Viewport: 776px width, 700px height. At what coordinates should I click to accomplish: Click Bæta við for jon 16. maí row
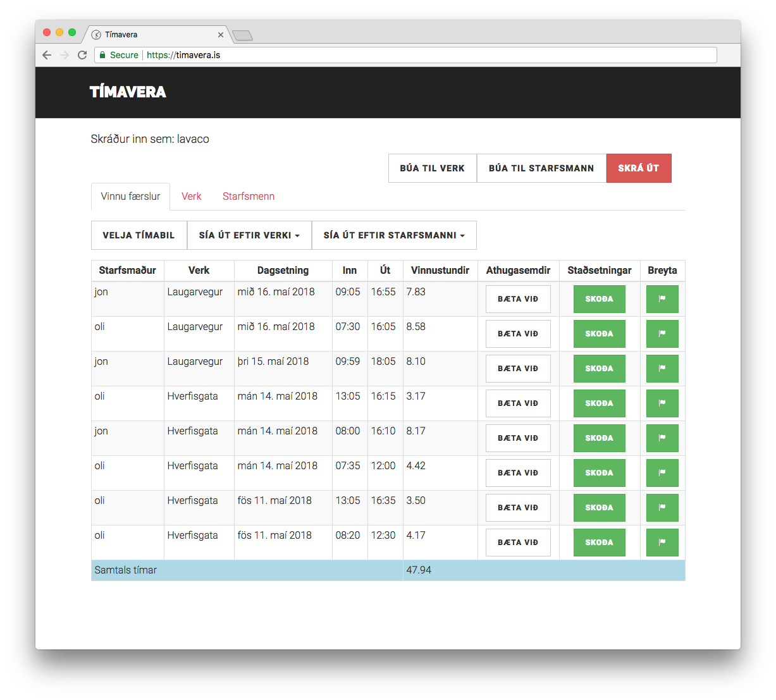pos(518,299)
